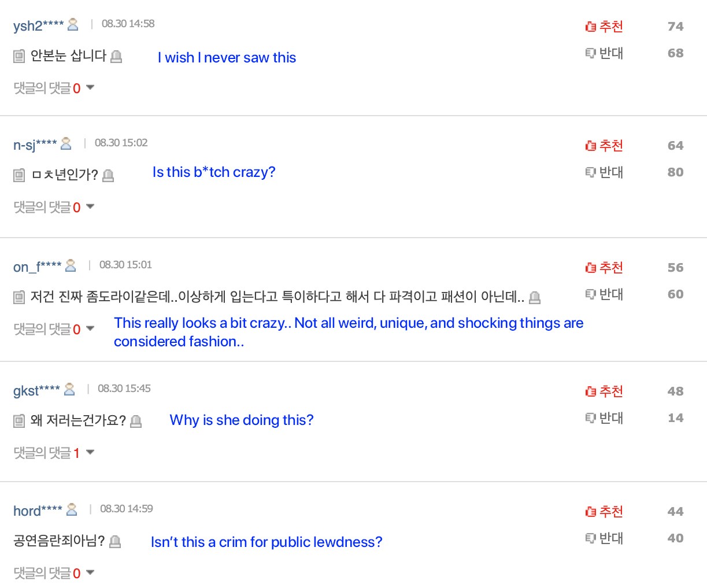Expand replies under the hord**** comment
This screenshot has width=707, height=588.
(54, 573)
